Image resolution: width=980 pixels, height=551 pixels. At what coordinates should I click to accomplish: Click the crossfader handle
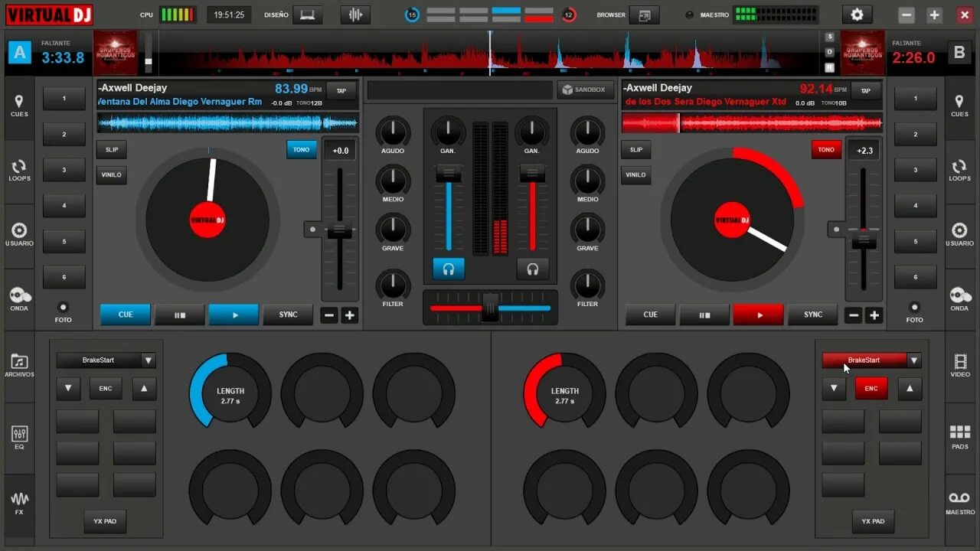pos(491,308)
